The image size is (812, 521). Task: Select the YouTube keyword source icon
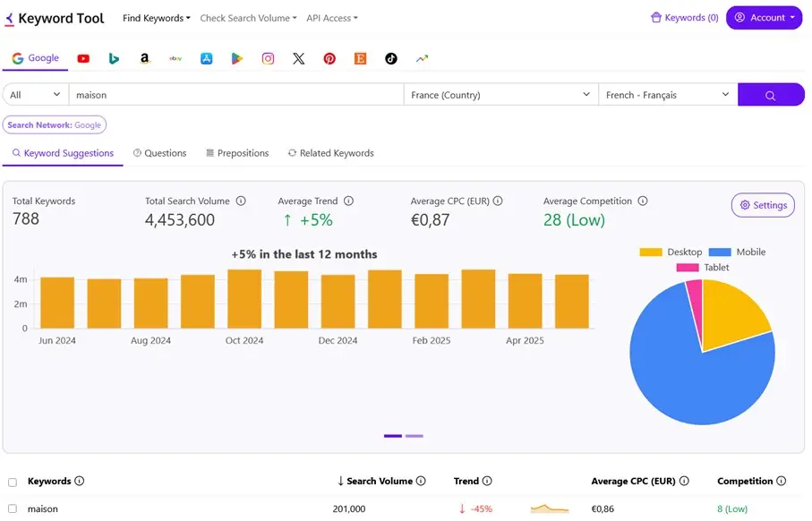[x=83, y=58]
